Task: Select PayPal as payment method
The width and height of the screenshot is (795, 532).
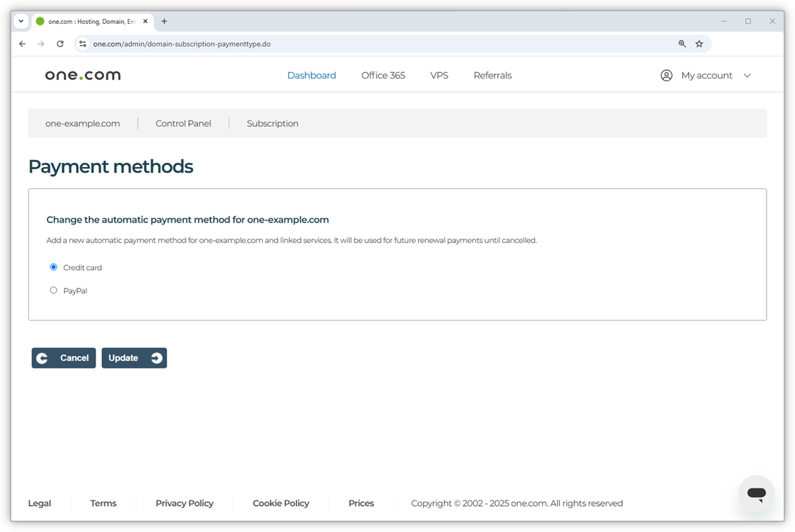Action: (x=53, y=290)
